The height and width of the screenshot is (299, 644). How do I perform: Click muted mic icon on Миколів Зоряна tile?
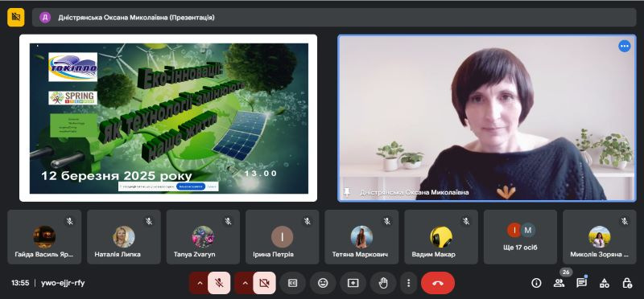pyautogui.click(x=625, y=222)
